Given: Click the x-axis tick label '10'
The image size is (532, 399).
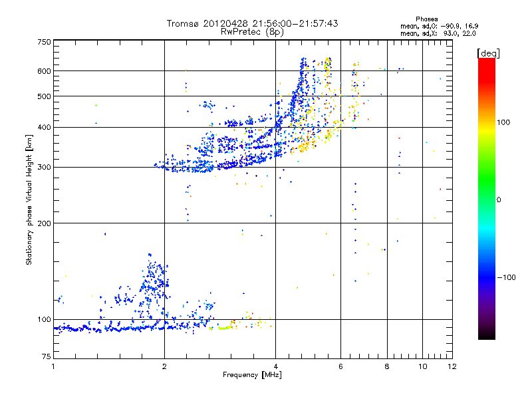Looking at the screenshot, I should coord(422,366).
